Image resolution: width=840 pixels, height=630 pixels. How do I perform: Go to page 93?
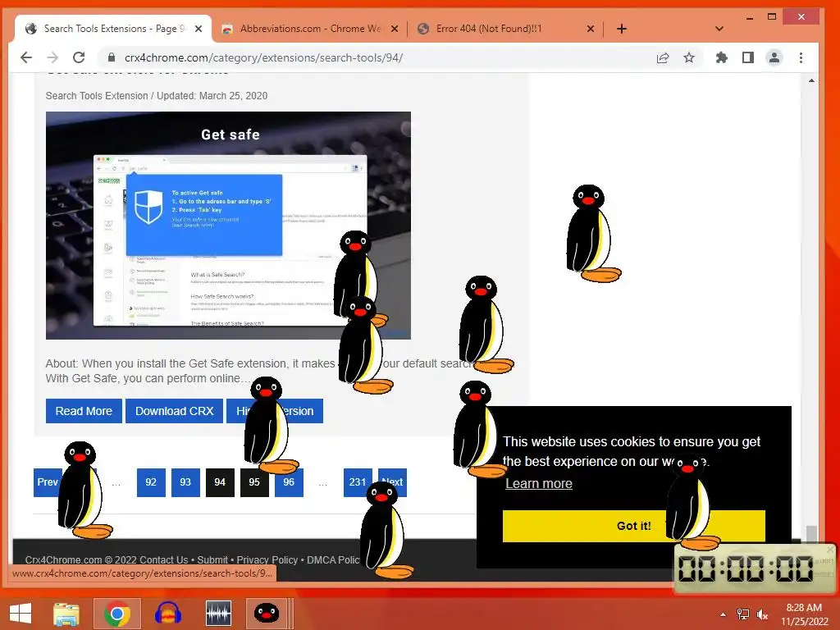(185, 482)
